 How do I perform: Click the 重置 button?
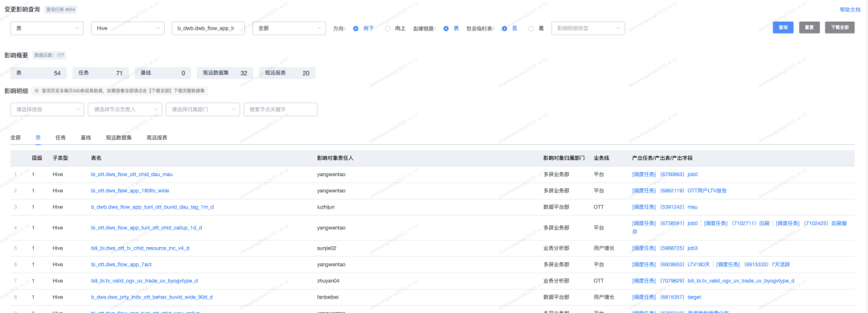[809, 27]
